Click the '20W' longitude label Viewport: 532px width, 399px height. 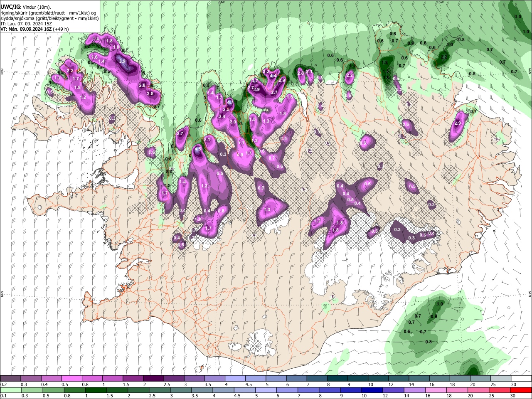[221, 2]
